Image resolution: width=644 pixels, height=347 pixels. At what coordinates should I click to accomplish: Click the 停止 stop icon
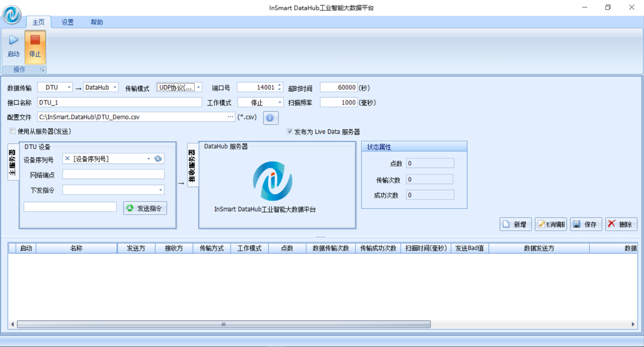(35, 40)
